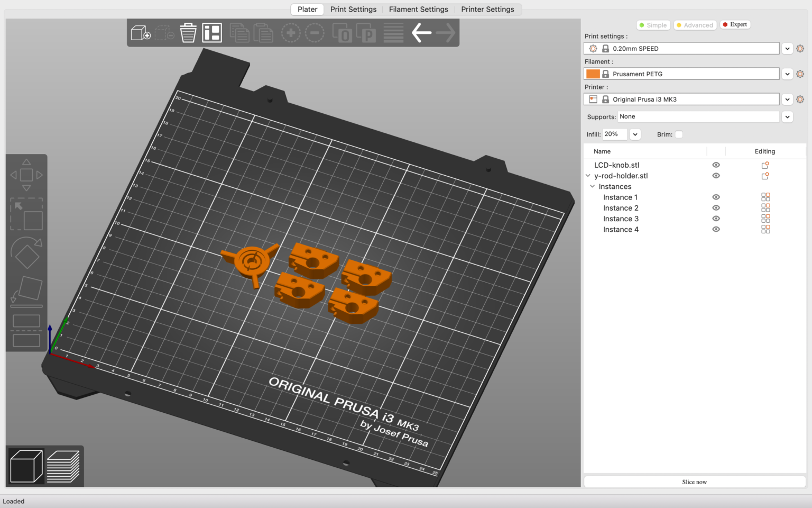
Task: Open the Add object tool
Action: [140, 32]
